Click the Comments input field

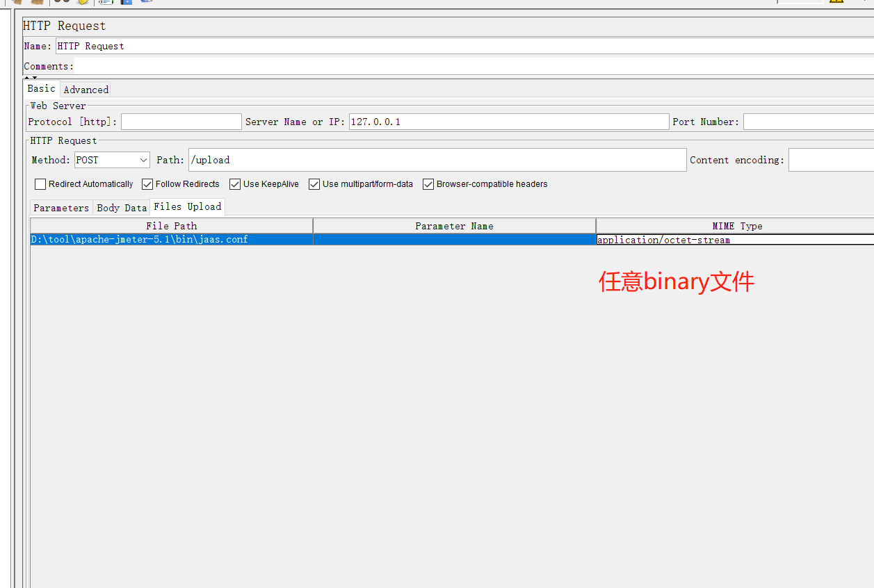(474, 66)
